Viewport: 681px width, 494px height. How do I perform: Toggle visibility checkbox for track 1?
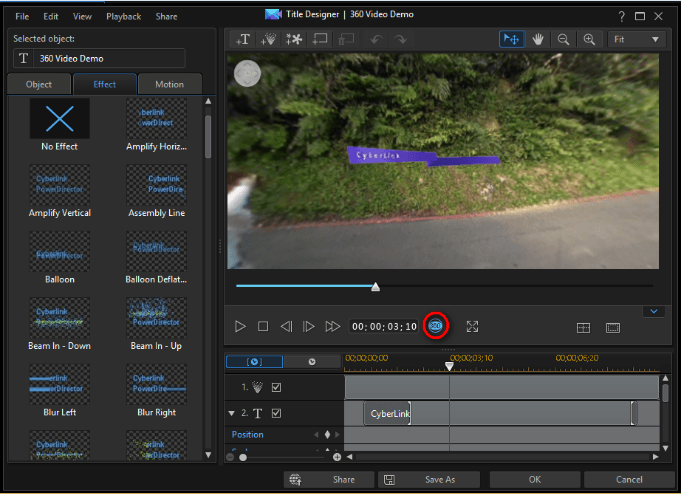click(276, 387)
